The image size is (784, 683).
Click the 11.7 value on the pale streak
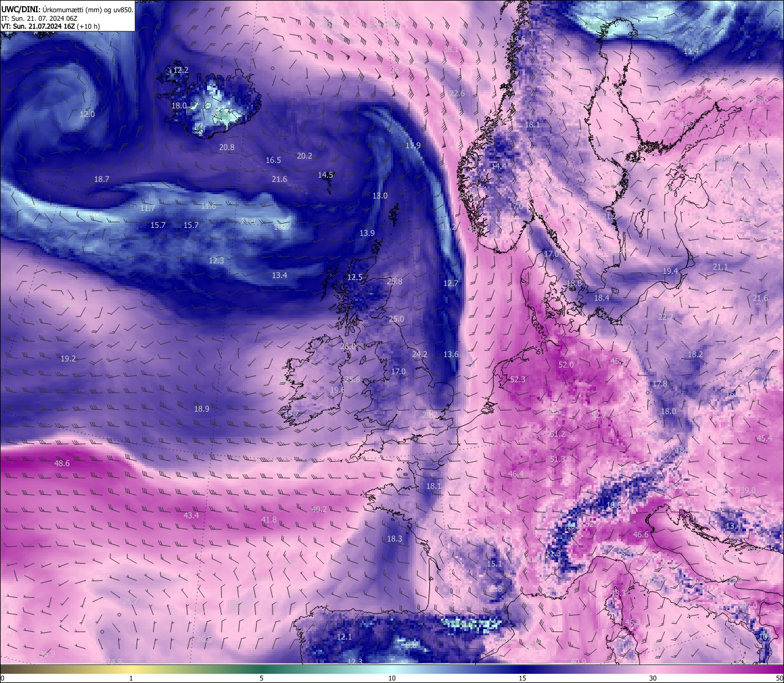click(x=148, y=209)
